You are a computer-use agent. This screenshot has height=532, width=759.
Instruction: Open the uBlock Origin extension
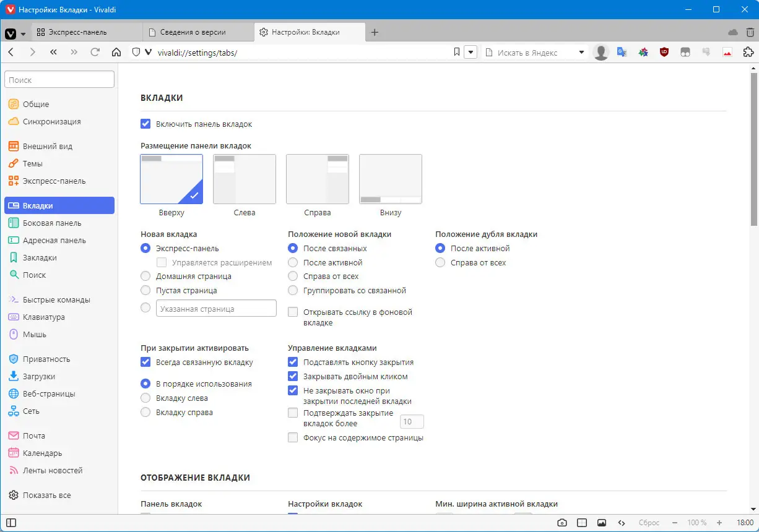pyautogui.click(x=664, y=53)
